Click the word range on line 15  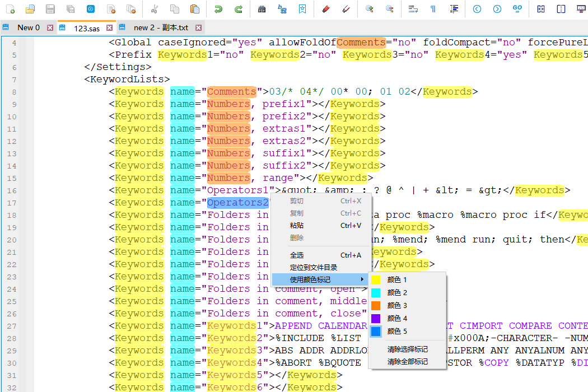point(278,178)
